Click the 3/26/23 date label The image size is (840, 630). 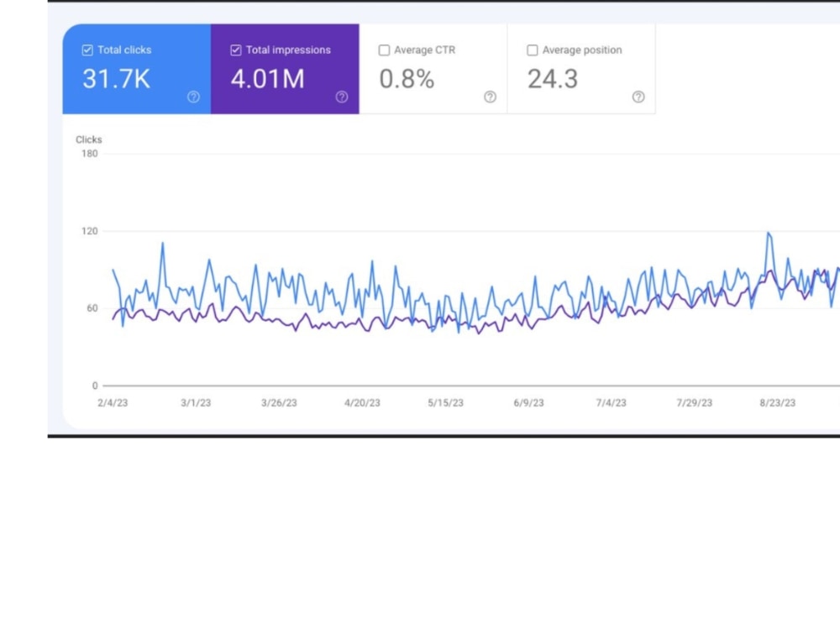279,403
